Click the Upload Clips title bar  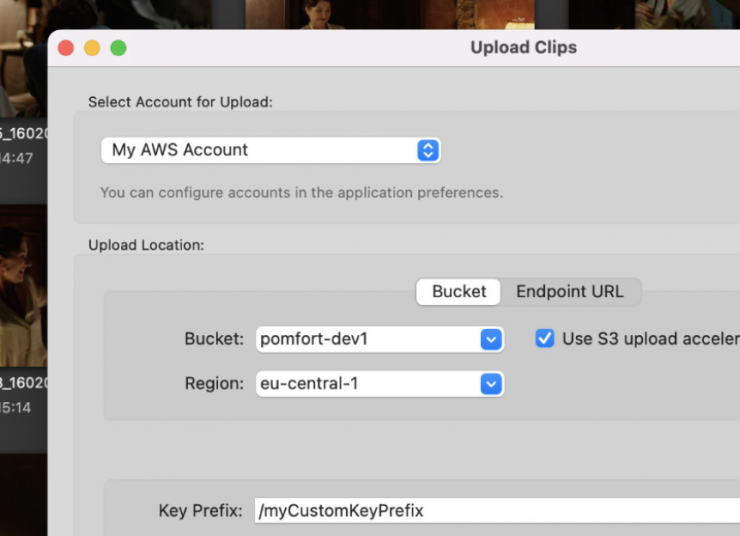click(523, 47)
